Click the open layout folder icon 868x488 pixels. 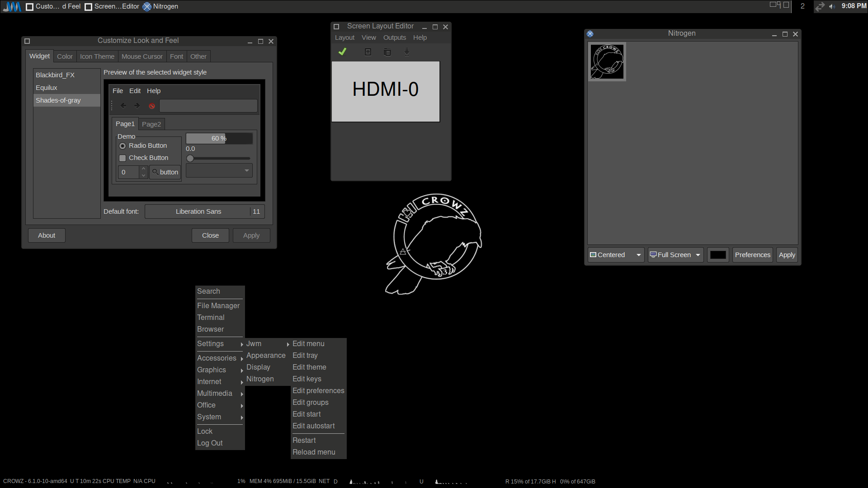click(x=387, y=52)
